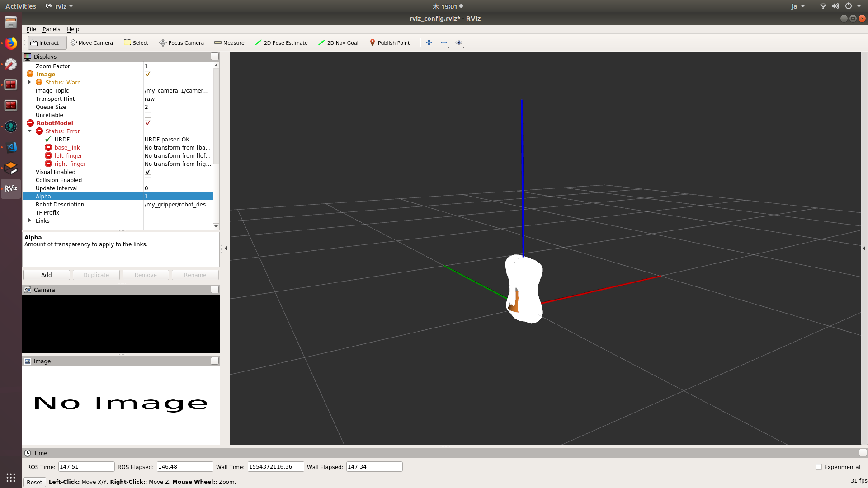Click the Image display warning icon
868x488 pixels.
pyautogui.click(x=30, y=74)
